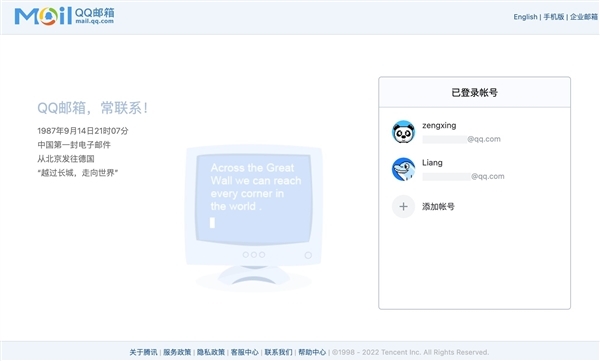This screenshot has width=600, height=361.
Task: Open the 帮助中心 footer link
Action: pyautogui.click(x=312, y=352)
